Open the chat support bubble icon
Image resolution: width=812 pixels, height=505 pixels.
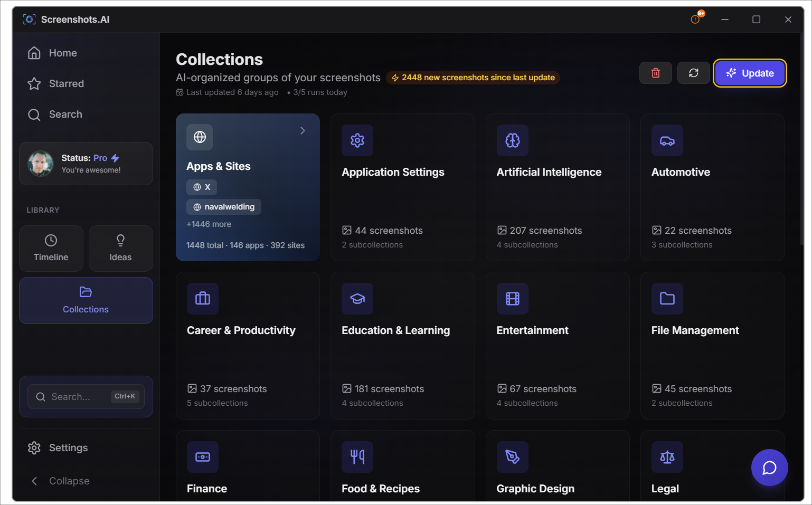769,468
